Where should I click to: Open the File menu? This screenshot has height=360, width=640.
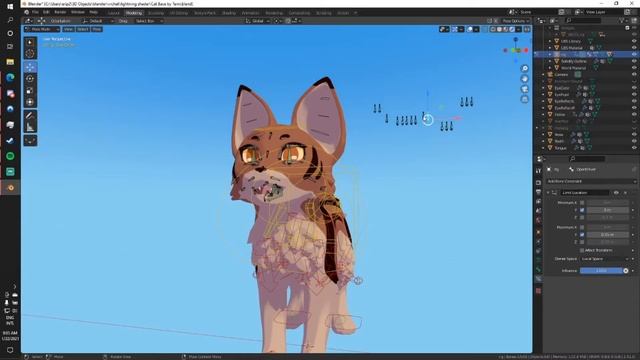[x=35, y=12]
